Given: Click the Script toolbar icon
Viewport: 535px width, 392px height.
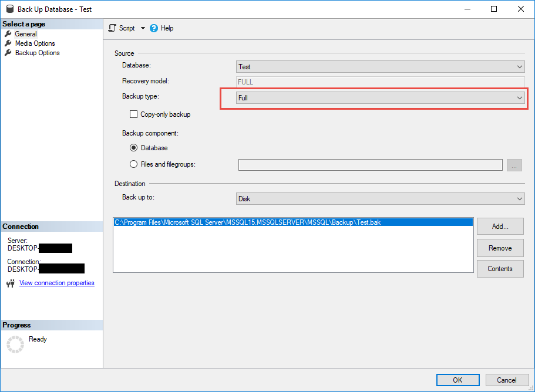Looking at the screenshot, I should [x=113, y=28].
